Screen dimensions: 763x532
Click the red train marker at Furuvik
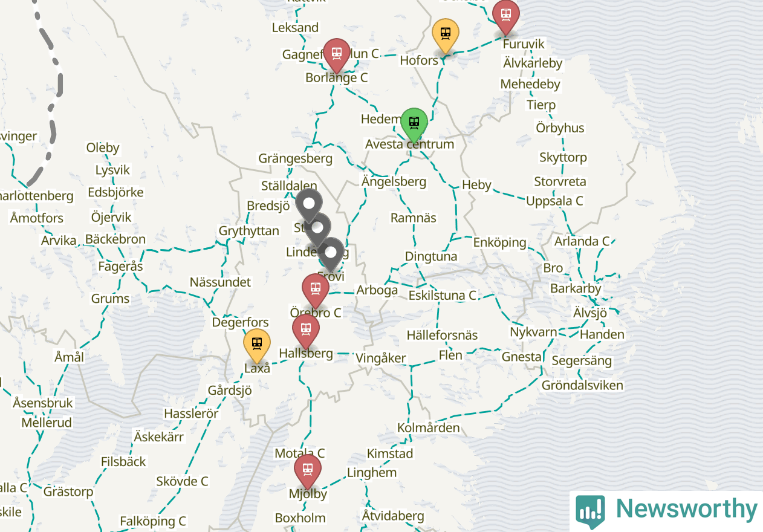[x=505, y=16]
